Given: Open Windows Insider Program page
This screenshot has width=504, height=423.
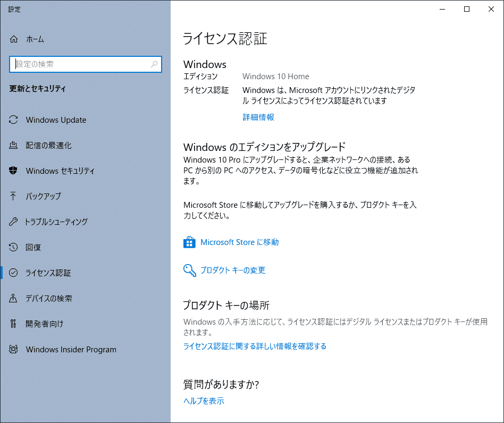Looking at the screenshot, I should pyautogui.click(x=71, y=350).
